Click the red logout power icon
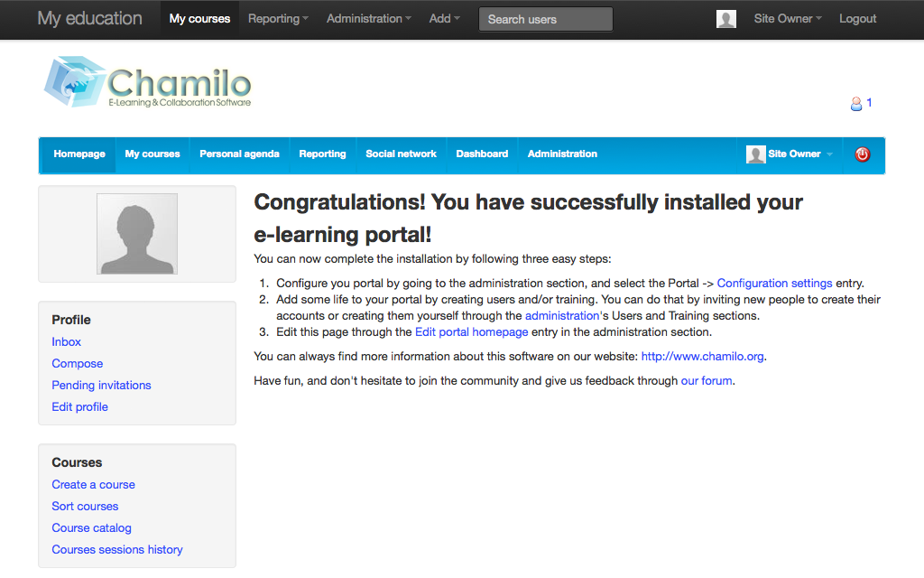This screenshot has height=578, width=924. pyautogui.click(x=862, y=154)
